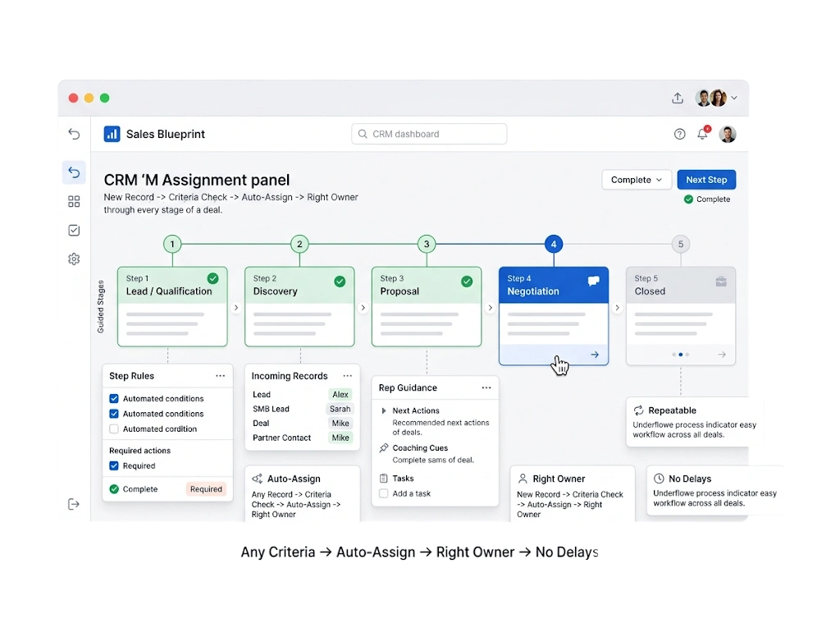Check the Add a task checkbox
840x628 pixels.
[x=384, y=493]
